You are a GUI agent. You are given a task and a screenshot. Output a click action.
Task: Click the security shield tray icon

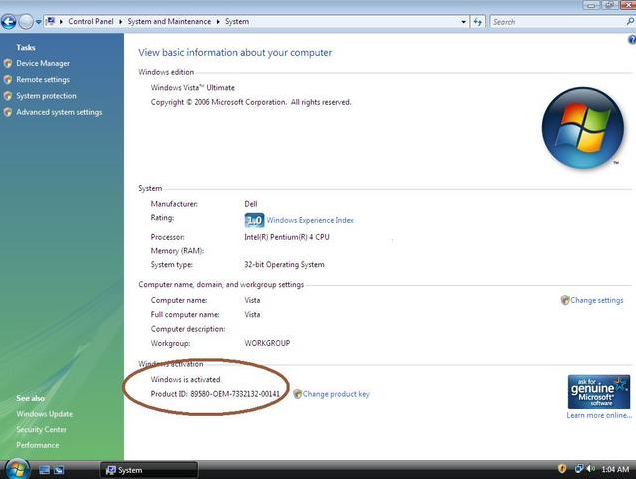(562, 469)
